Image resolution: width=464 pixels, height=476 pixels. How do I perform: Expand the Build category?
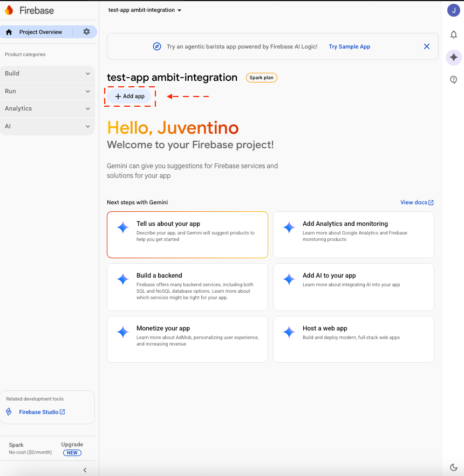click(47, 73)
